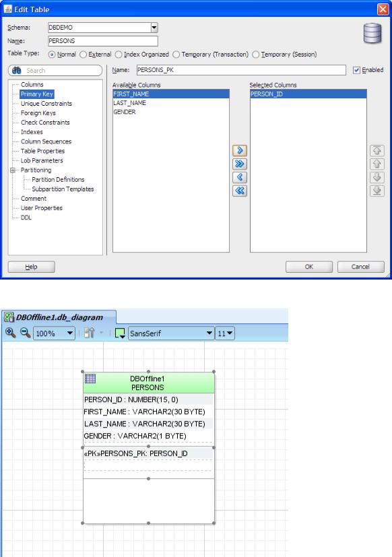392x557 pixels.
Task: Click the Edit Table title bar Java icon
Action: (8, 9)
